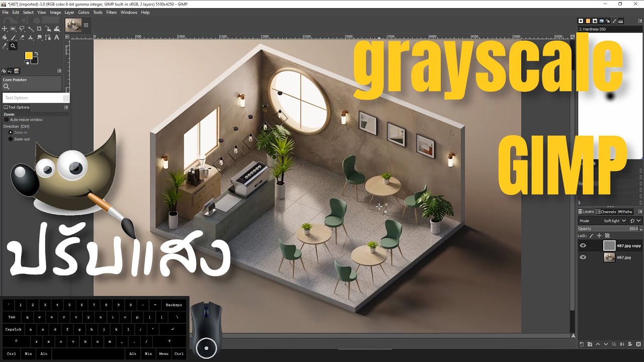Open the File menu
The image size is (644, 362).
[x=5, y=12]
